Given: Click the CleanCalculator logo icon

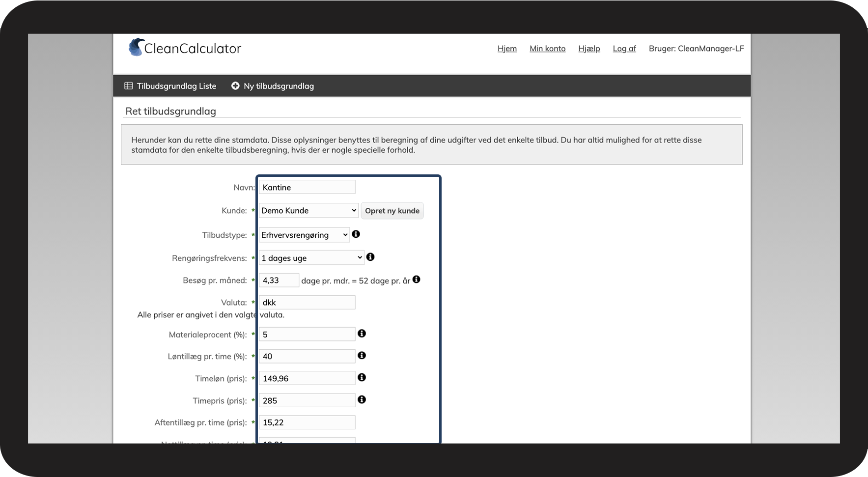Looking at the screenshot, I should 136,48.
